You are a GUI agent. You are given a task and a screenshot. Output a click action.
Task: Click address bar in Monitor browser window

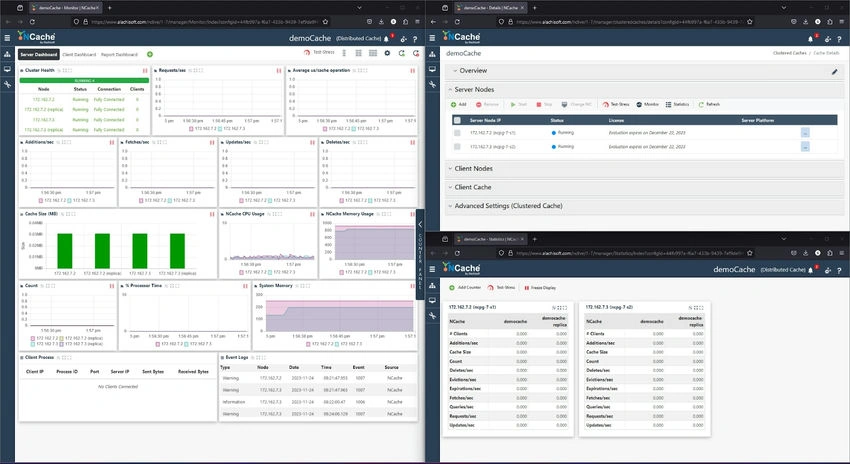click(x=199, y=22)
